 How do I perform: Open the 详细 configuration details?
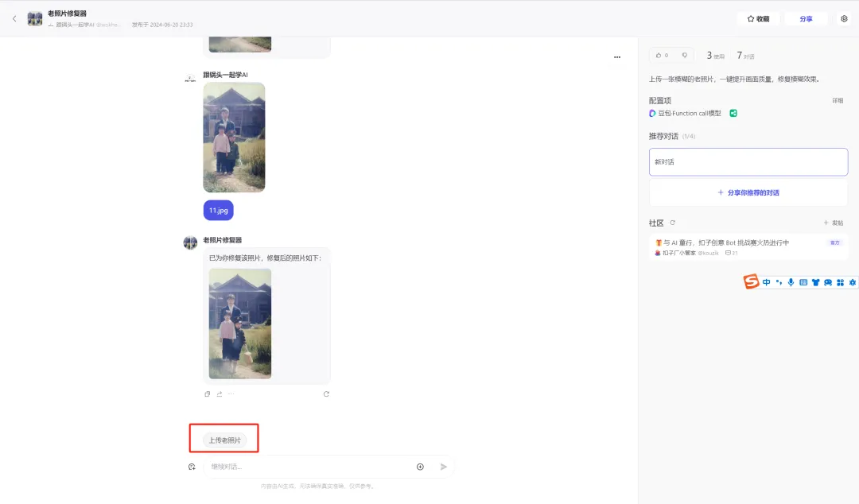[x=838, y=101]
